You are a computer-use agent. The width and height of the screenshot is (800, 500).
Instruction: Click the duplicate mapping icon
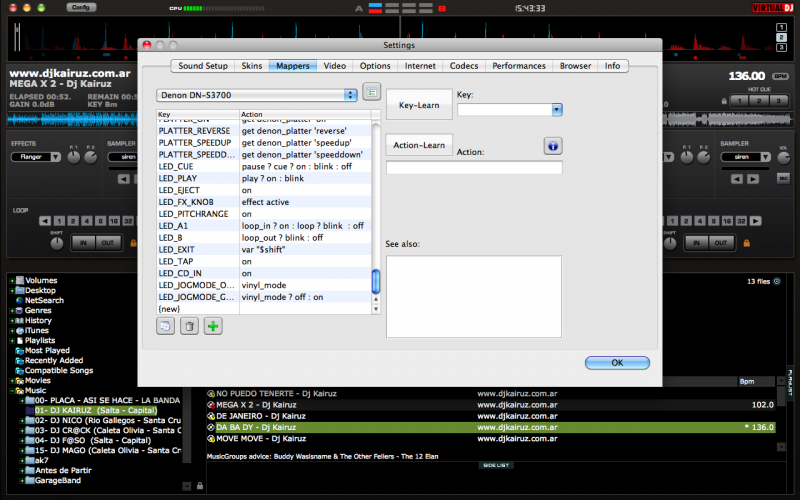pyautogui.click(x=166, y=326)
